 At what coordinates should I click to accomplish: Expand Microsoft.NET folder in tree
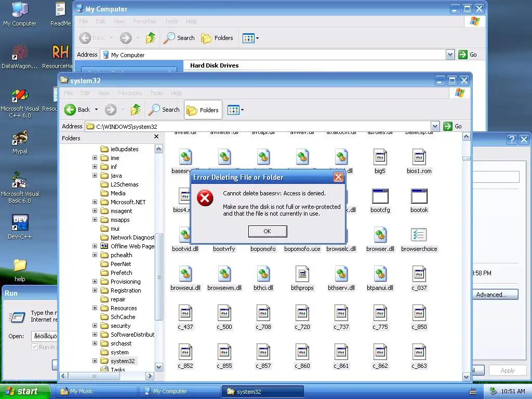coord(95,202)
